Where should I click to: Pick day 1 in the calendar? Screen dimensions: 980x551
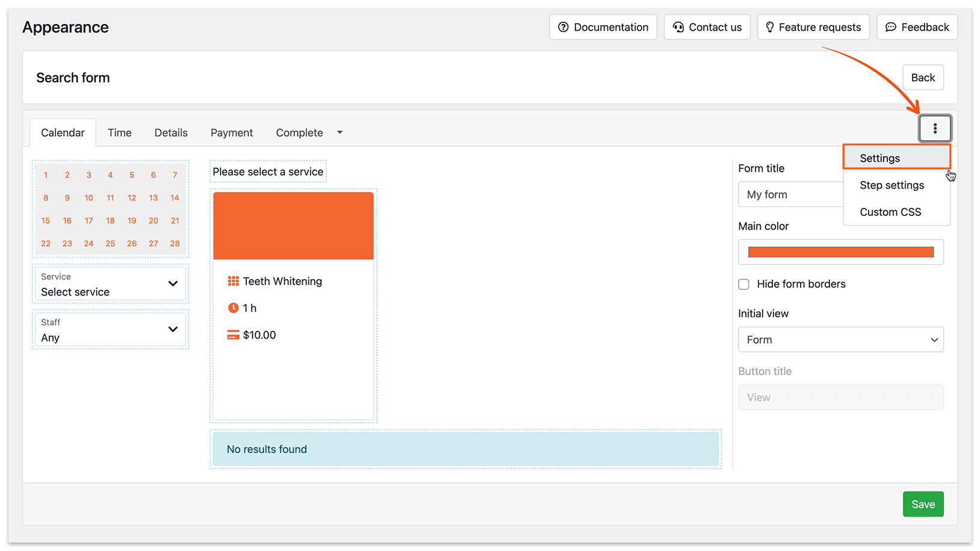46,175
